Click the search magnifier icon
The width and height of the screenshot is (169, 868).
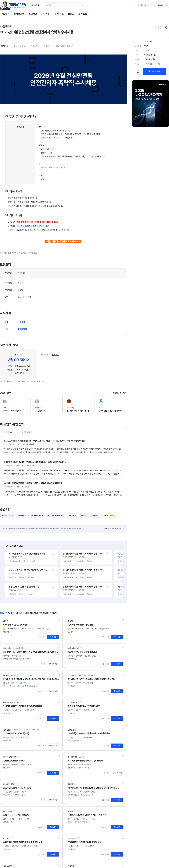click(82, 5)
